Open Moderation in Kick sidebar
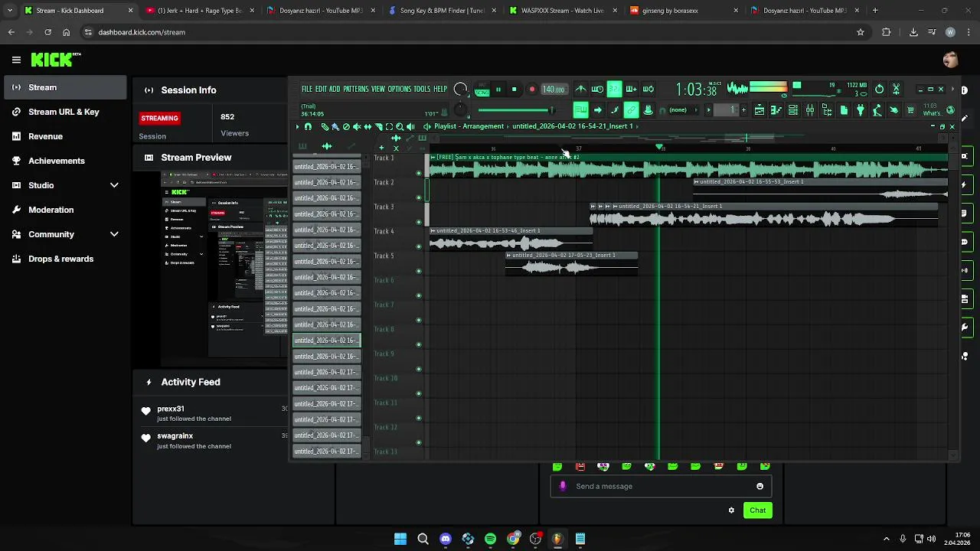Screen dimensions: 980x551 click(x=51, y=210)
